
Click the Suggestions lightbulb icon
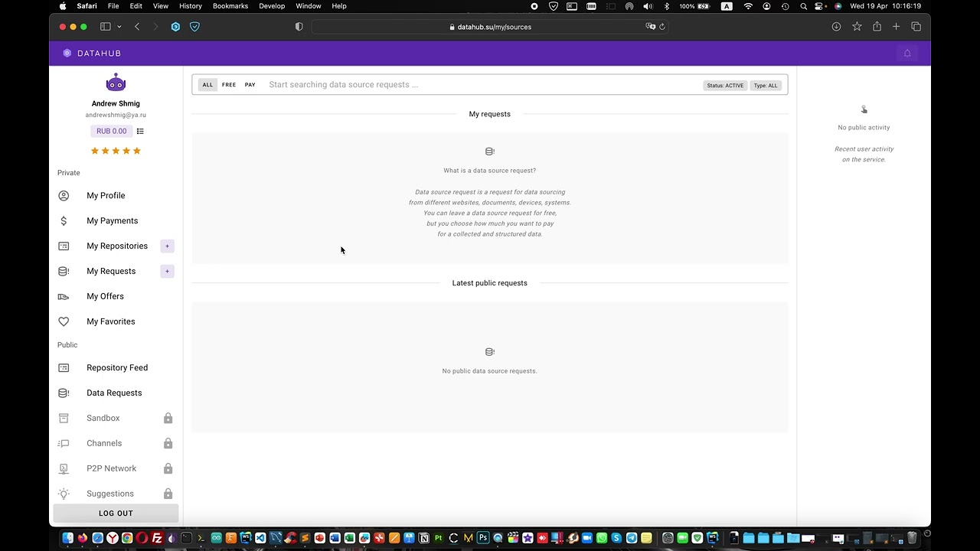click(64, 494)
